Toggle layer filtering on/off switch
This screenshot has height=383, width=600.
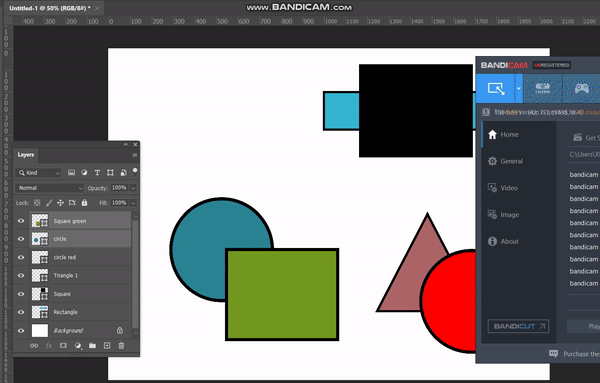(x=135, y=170)
